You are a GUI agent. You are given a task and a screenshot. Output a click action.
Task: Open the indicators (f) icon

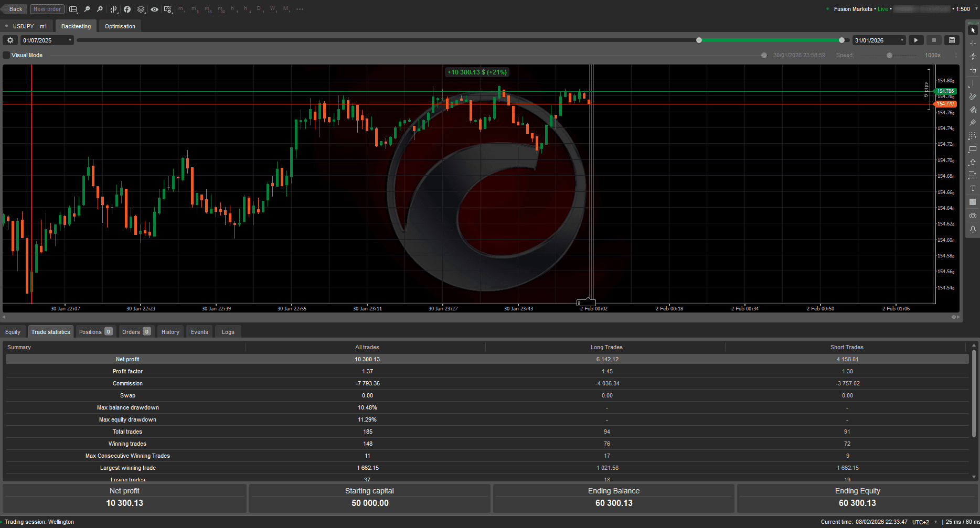pyautogui.click(x=127, y=9)
